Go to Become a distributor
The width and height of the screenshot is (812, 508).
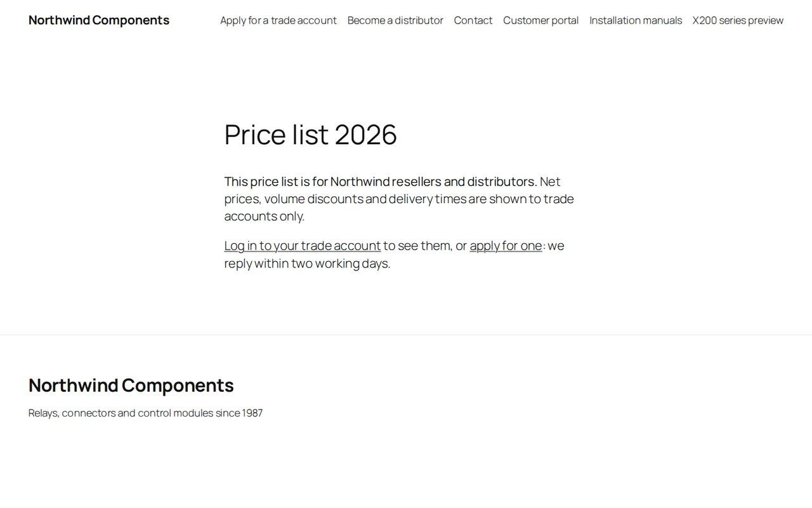coord(395,20)
